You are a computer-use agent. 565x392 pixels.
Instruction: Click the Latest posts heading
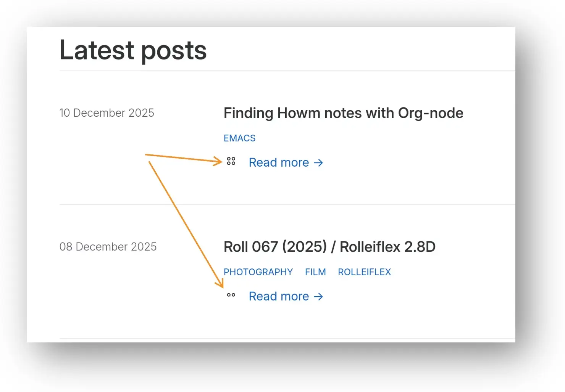click(x=133, y=50)
